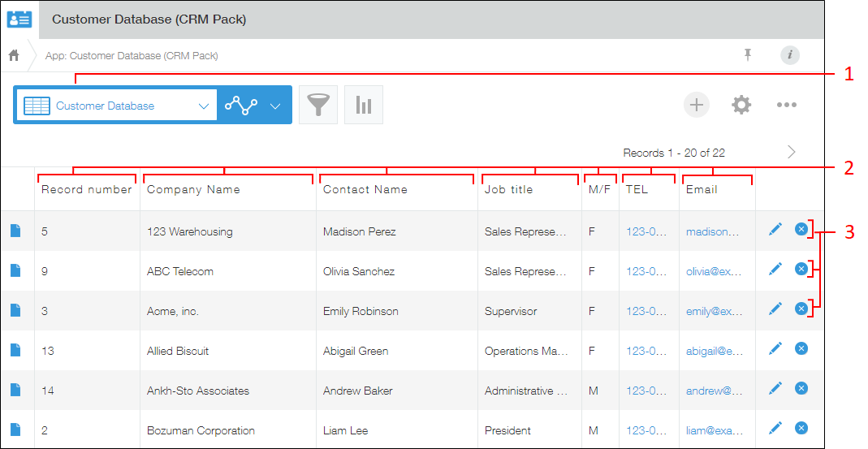The image size is (868, 449).
Task: Open the filter funnel icon
Action: (x=318, y=106)
